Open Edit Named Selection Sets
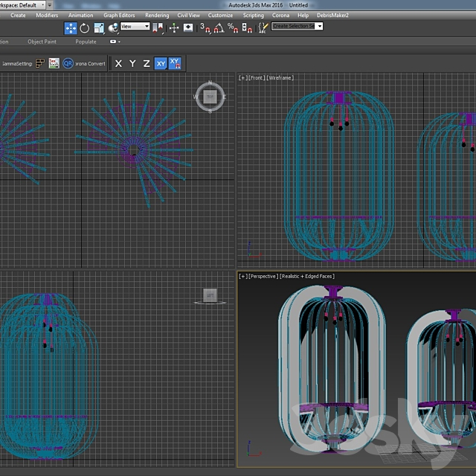The image size is (476, 476). 263,28
